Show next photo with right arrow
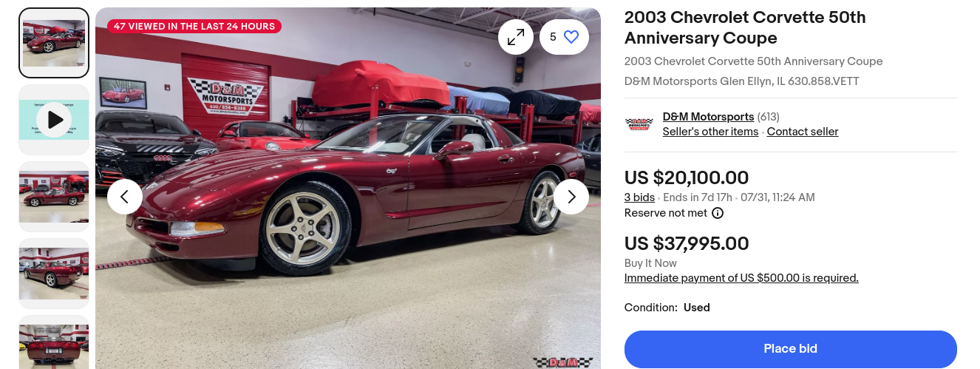The height and width of the screenshot is (369, 980). point(571,197)
